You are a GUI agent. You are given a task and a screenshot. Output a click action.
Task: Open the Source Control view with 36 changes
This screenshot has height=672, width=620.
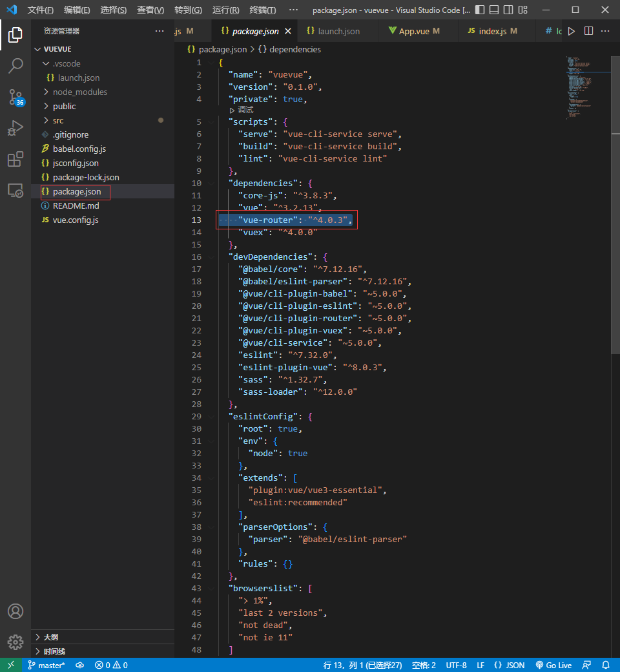15,97
